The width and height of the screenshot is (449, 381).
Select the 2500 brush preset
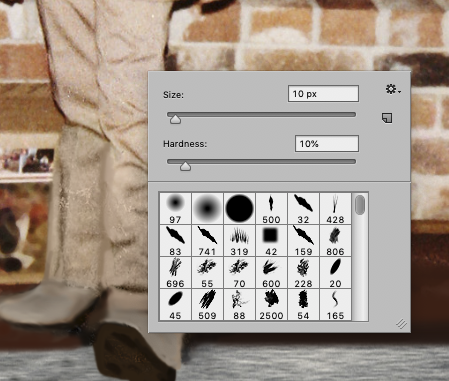coord(271,304)
